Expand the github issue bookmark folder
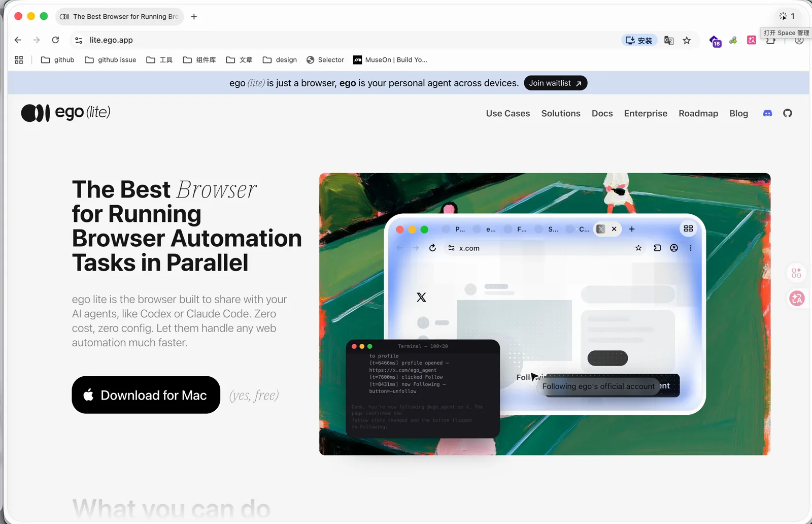 tap(110, 60)
